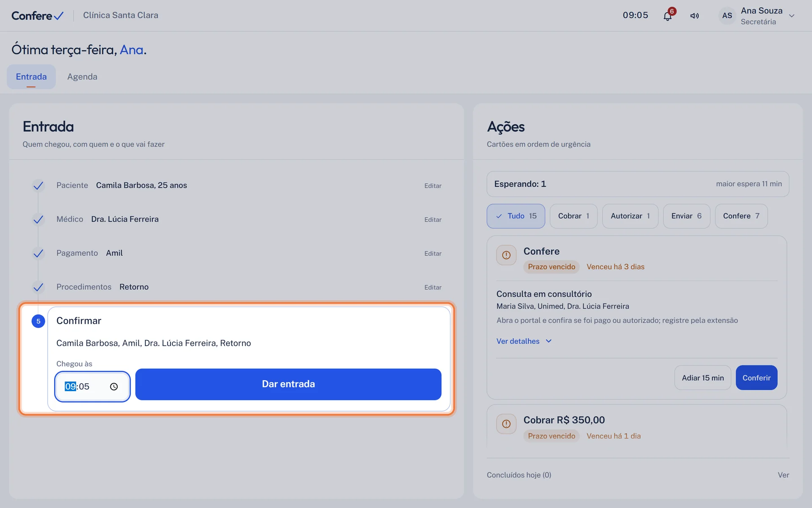Click the clock icon in time field
The height and width of the screenshot is (508, 812).
pos(114,387)
